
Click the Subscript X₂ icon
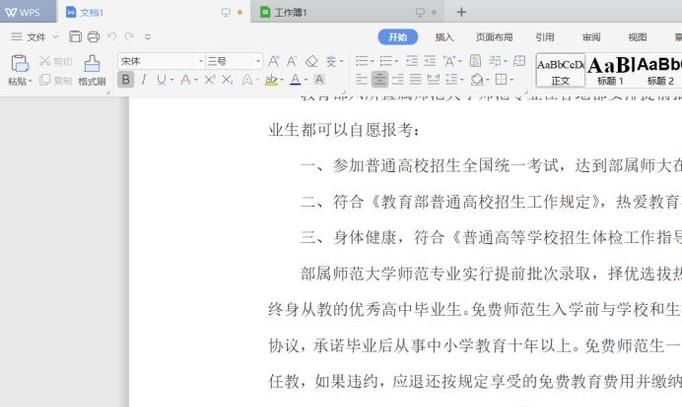coord(227,80)
